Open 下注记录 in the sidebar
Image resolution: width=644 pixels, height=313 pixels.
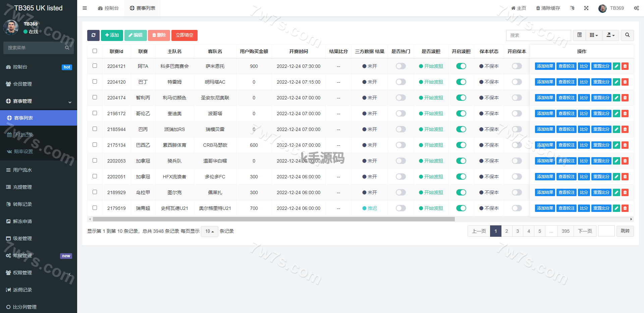pyautogui.click(x=39, y=135)
